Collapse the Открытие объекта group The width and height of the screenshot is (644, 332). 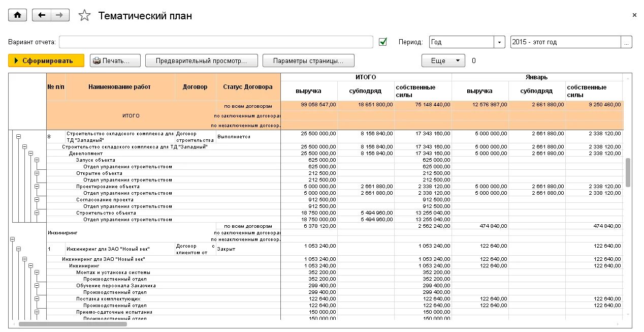(x=37, y=173)
